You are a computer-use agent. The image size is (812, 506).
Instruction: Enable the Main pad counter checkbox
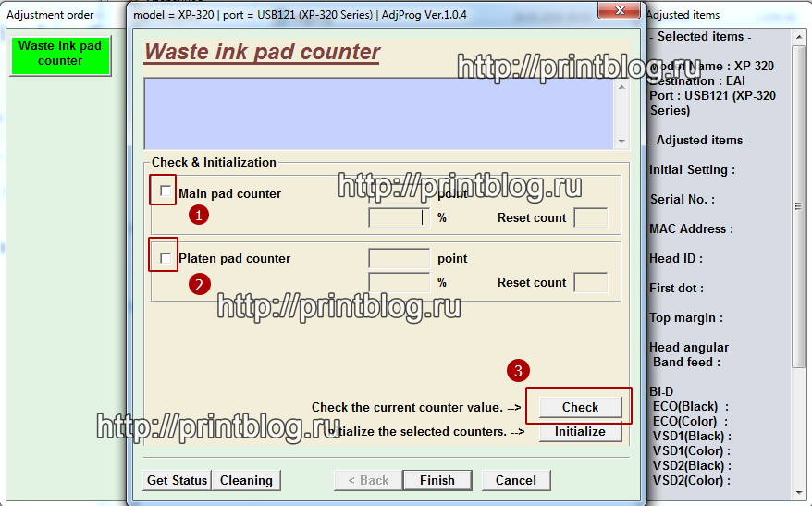(165, 191)
